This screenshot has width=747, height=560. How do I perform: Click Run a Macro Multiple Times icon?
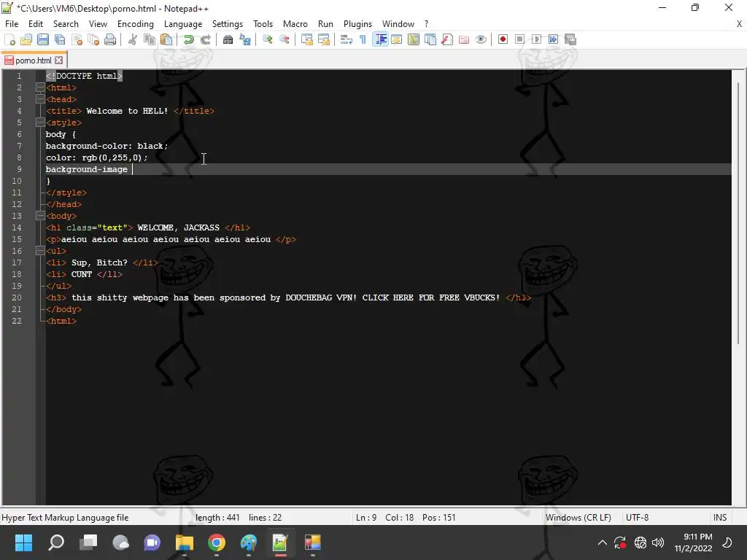point(553,39)
